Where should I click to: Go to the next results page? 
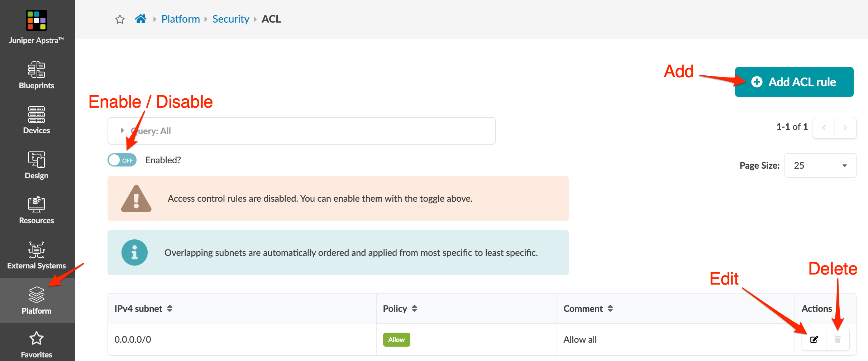tap(845, 127)
